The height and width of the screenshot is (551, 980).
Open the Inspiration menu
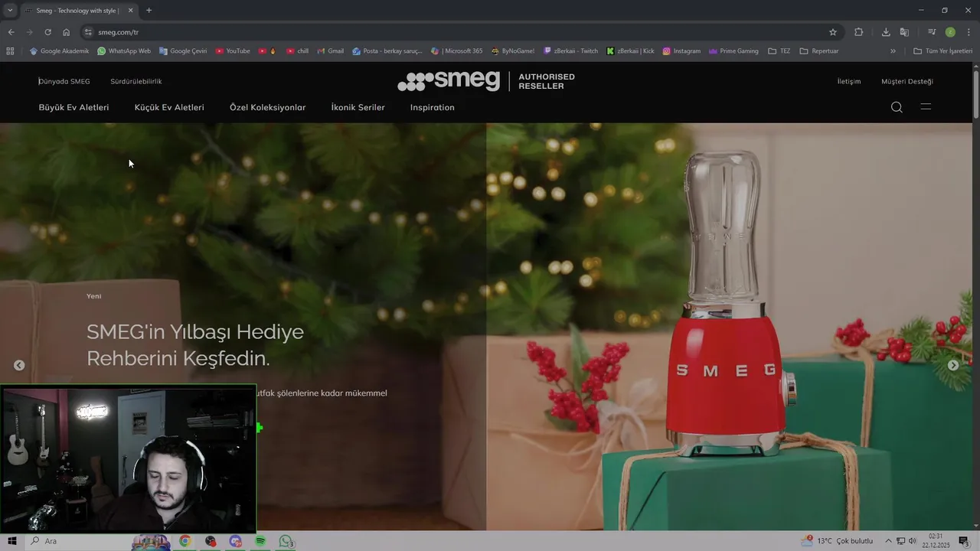(432, 107)
